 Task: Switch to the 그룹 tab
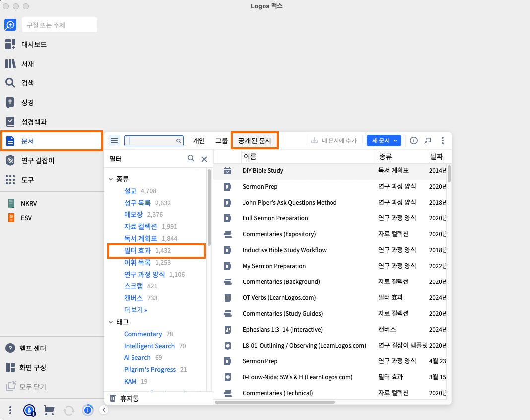click(222, 140)
